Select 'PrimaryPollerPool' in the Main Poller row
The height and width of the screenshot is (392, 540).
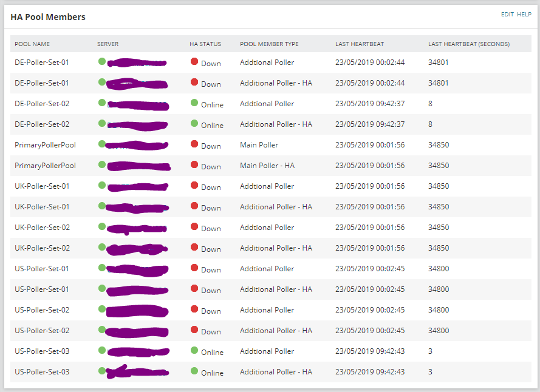tap(45, 145)
